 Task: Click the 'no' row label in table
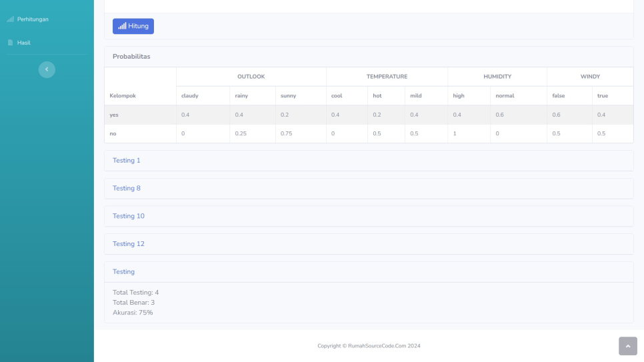pos(113,134)
